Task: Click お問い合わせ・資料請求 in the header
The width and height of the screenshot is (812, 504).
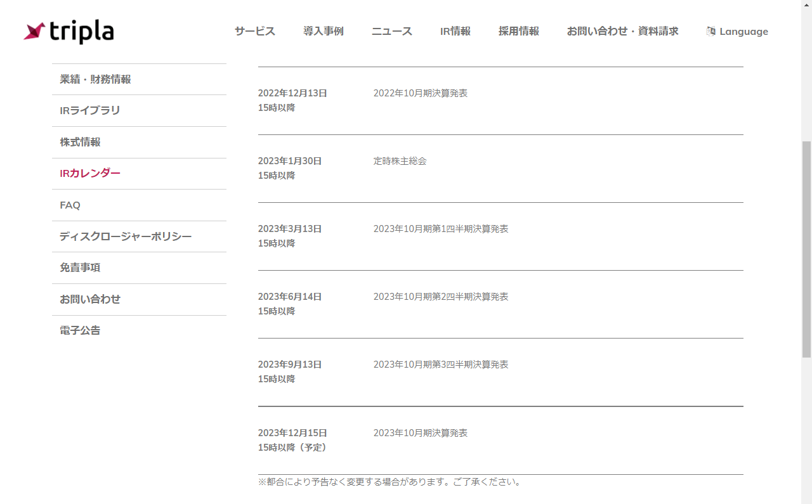Action: point(622,30)
